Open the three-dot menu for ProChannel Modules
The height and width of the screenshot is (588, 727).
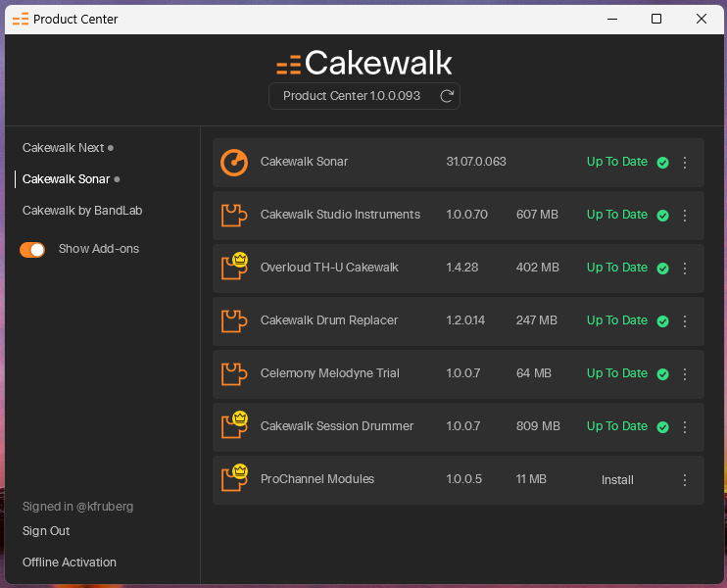(x=685, y=479)
